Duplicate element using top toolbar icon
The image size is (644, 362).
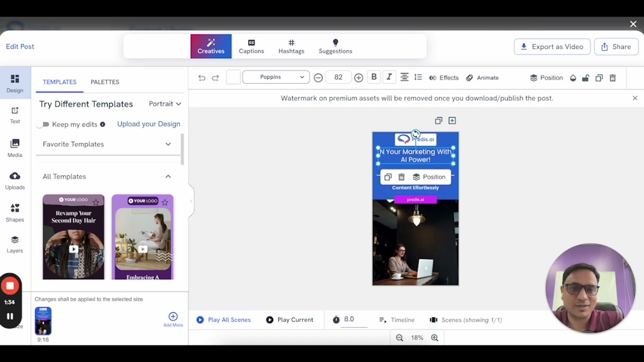(599, 78)
